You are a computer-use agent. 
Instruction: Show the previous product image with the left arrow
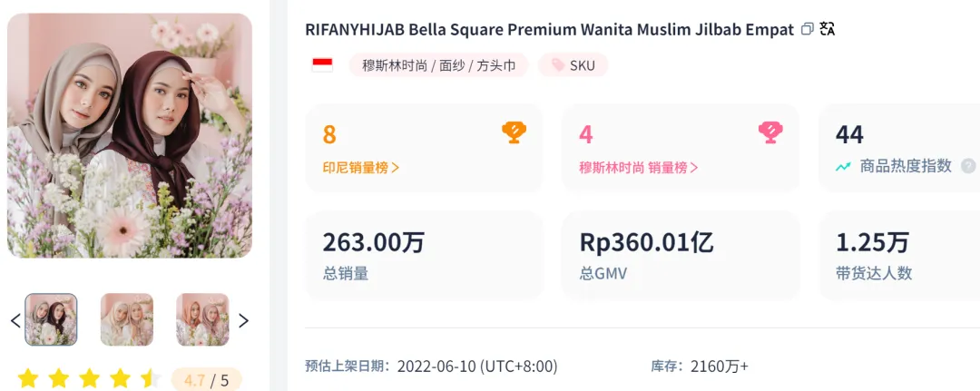coord(15,320)
